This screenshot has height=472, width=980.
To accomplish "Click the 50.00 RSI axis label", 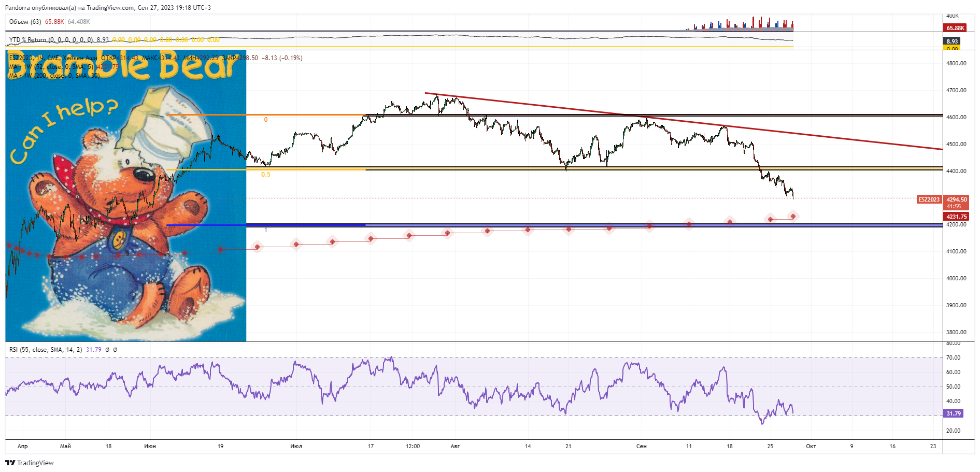I will tap(953, 387).
